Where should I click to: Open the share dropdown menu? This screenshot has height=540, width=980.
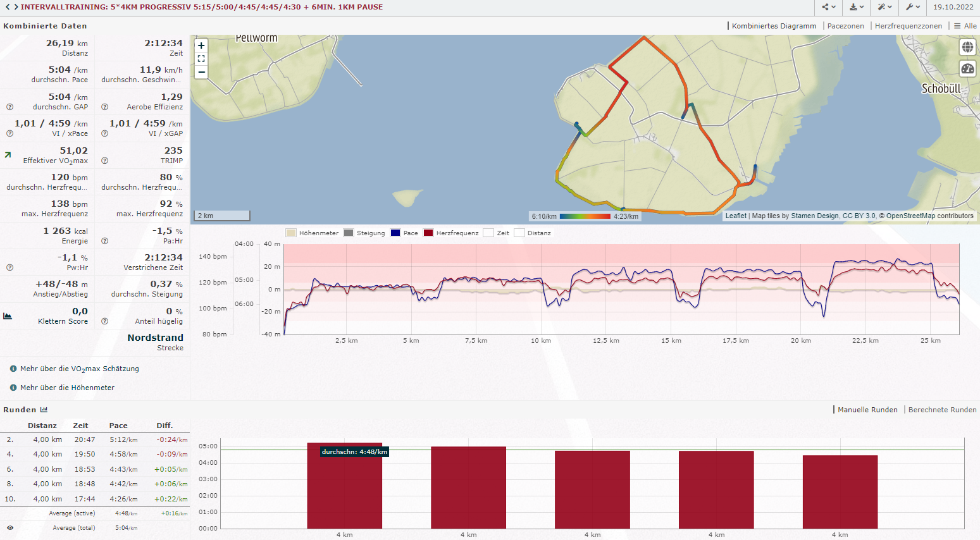pos(829,7)
